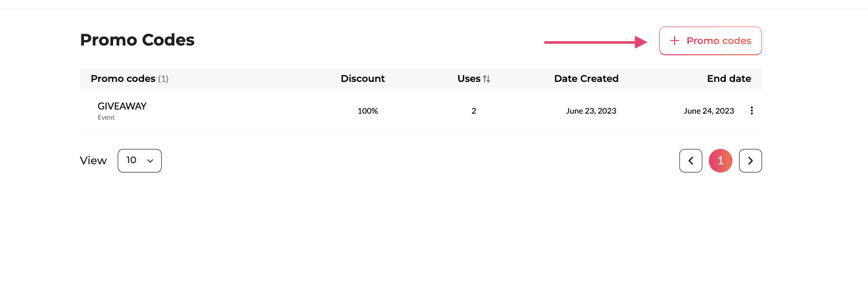Select page 1 in pagination

(720, 161)
